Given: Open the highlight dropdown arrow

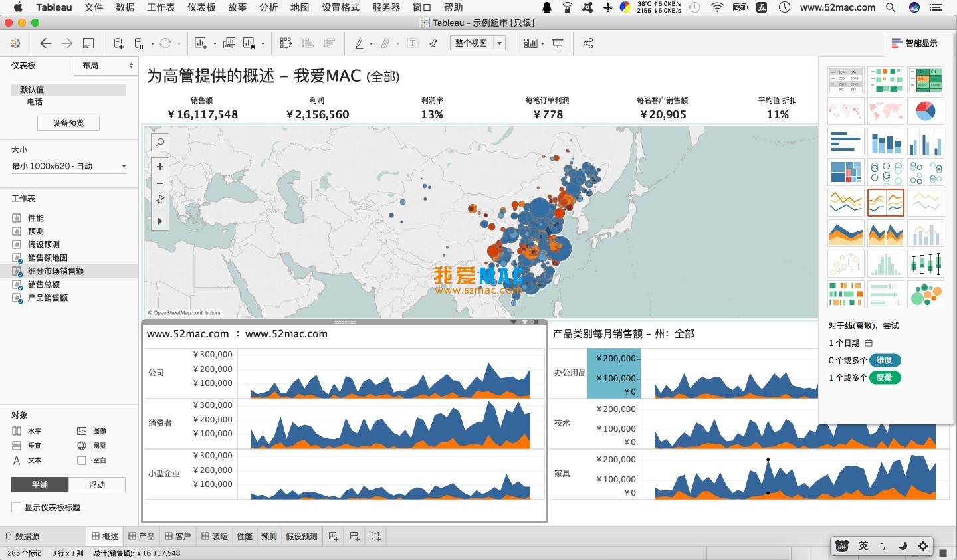Looking at the screenshot, I should tap(371, 44).
